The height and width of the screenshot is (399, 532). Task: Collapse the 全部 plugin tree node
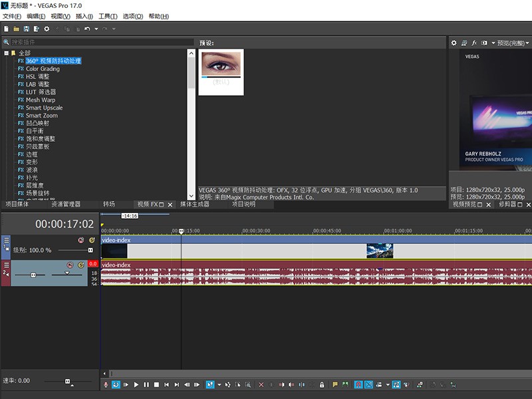coord(6,53)
